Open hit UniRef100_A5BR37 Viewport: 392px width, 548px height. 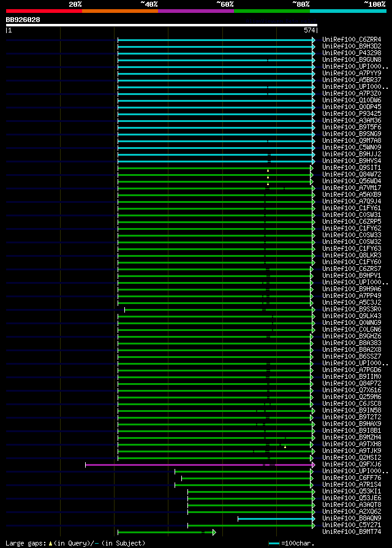click(352, 80)
